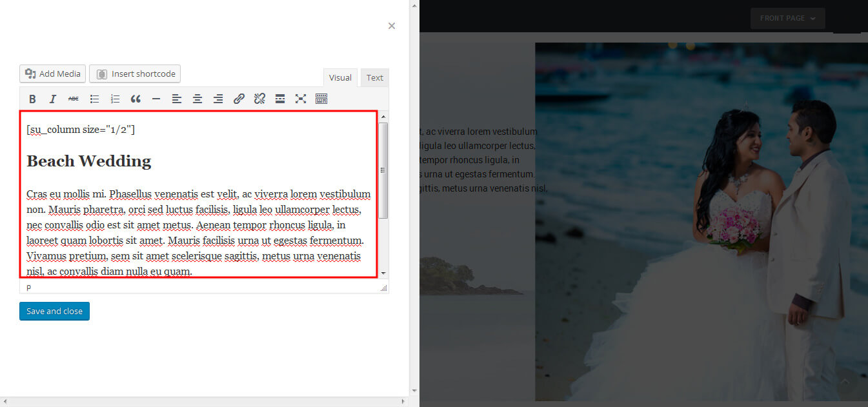Open the Insert shortcode dialog
The width and height of the screenshot is (868, 407).
coord(135,74)
